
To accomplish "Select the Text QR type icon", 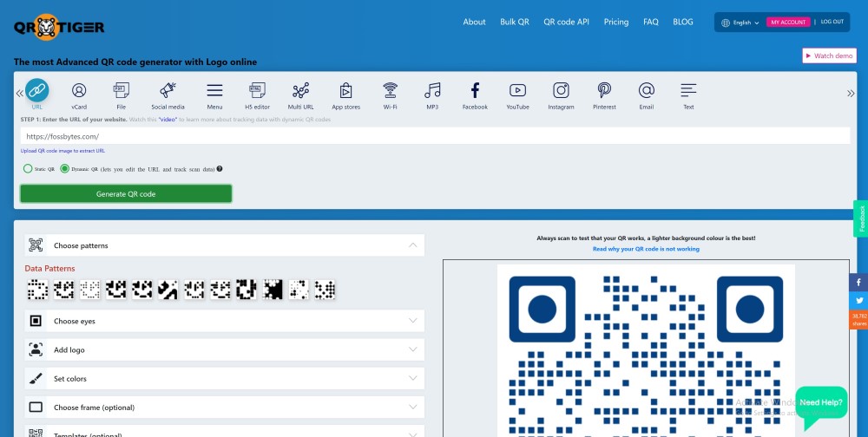I will (688, 90).
